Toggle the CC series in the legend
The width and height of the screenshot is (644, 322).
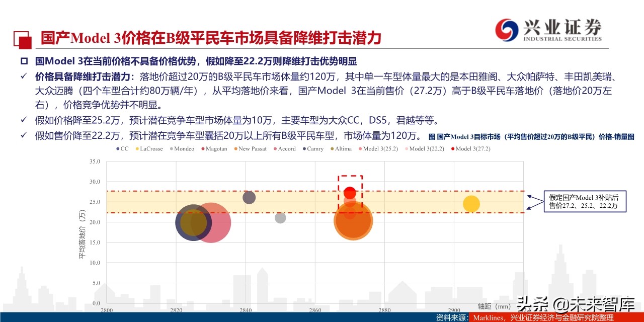pos(118,149)
